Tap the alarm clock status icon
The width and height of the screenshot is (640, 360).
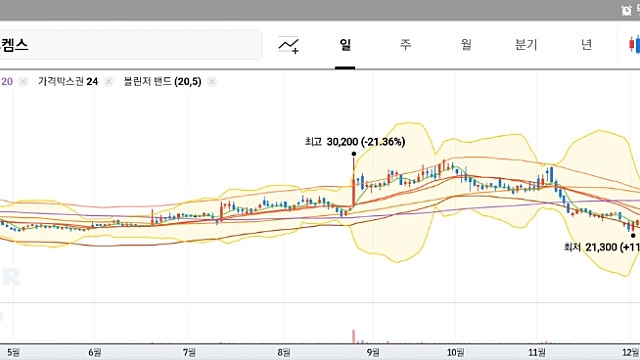[626, 11]
